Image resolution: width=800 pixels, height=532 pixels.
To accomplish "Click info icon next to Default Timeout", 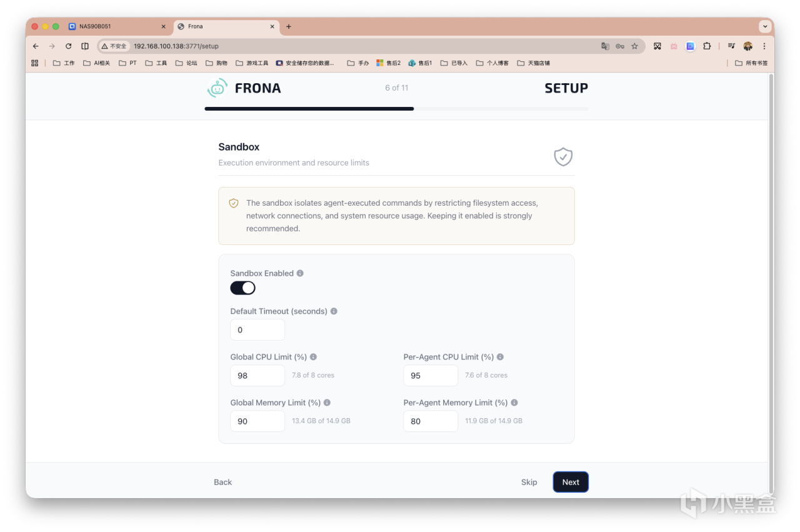I will (x=334, y=311).
